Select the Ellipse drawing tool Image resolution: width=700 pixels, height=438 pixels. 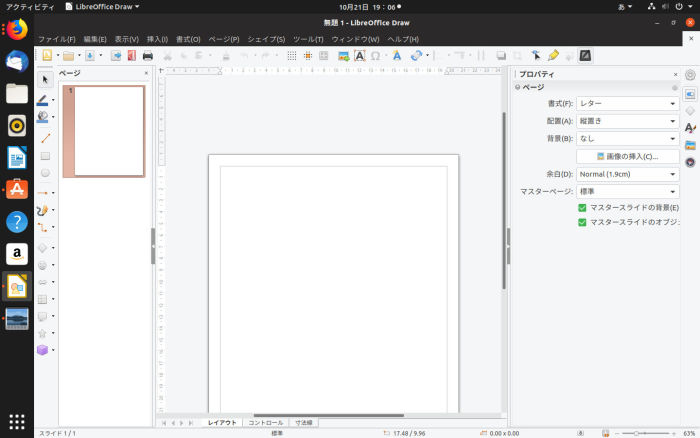pos(45,173)
